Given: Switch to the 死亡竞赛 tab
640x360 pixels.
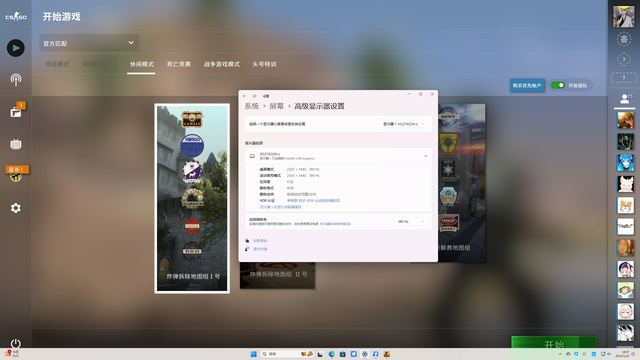Looking at the screenshot, I should 179,64.
